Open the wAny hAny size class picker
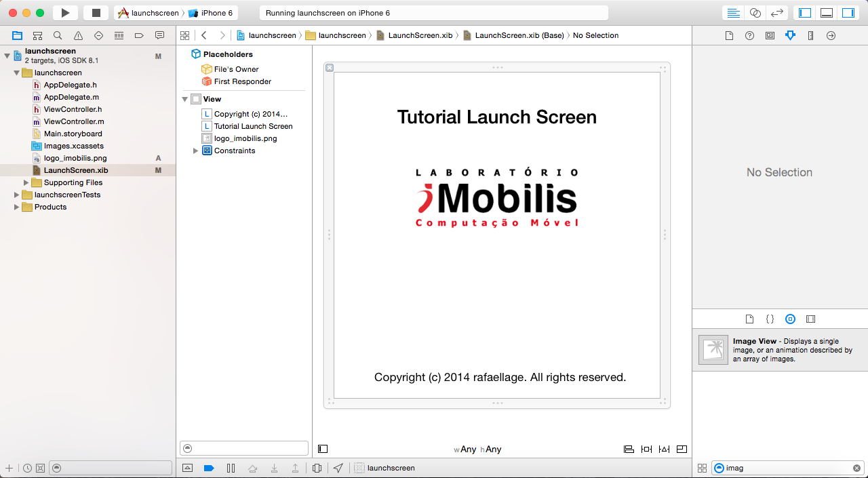Viewport: 868px width, 478px height. point(477,450)
